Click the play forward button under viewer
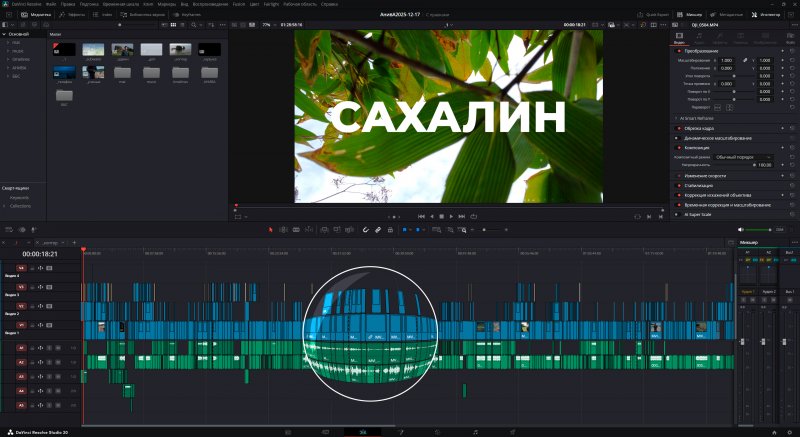 tap(451, 217)
